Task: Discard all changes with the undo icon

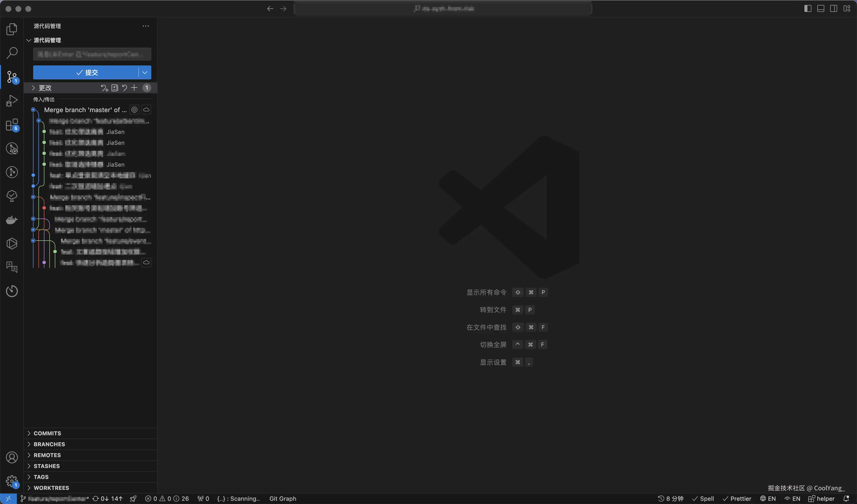Action: pos(124,88)
